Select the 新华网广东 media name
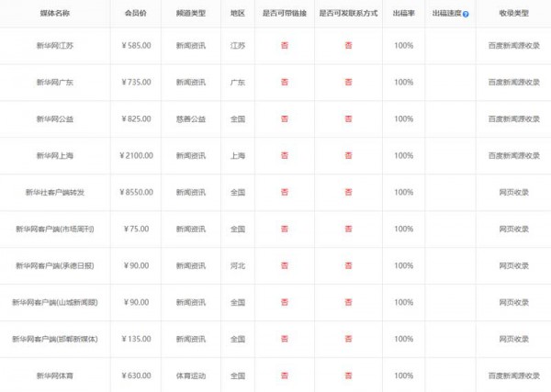The width and height of the screenshot is (551, 392). coord(54,83)
